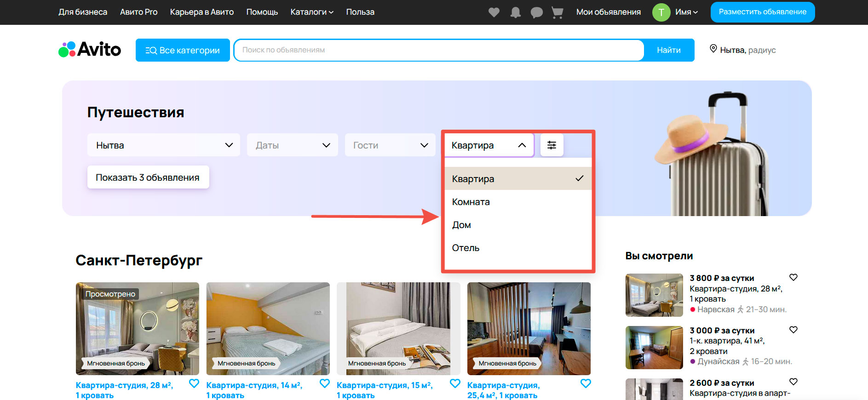Favorite the Квартира-студия, 25,4 м² listing

[x=586, y=383]
